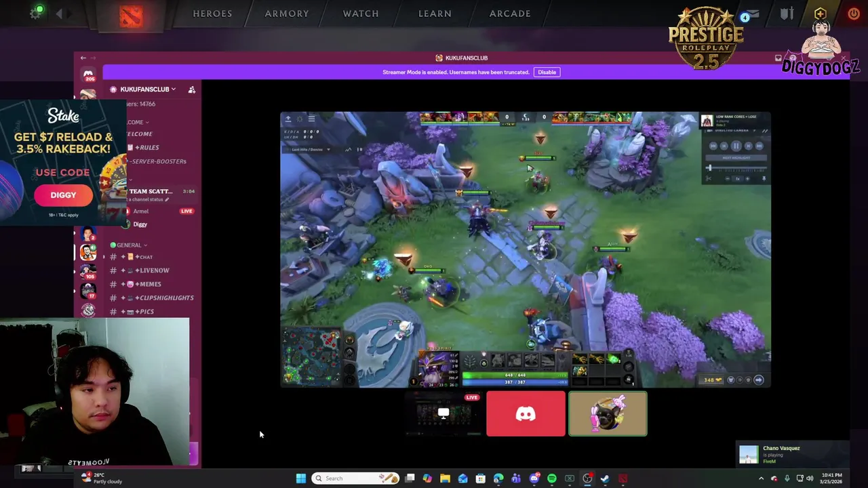This screenshot has height=488, width=868.
Task: Switch to the WATCH tab
Action: 361,14
